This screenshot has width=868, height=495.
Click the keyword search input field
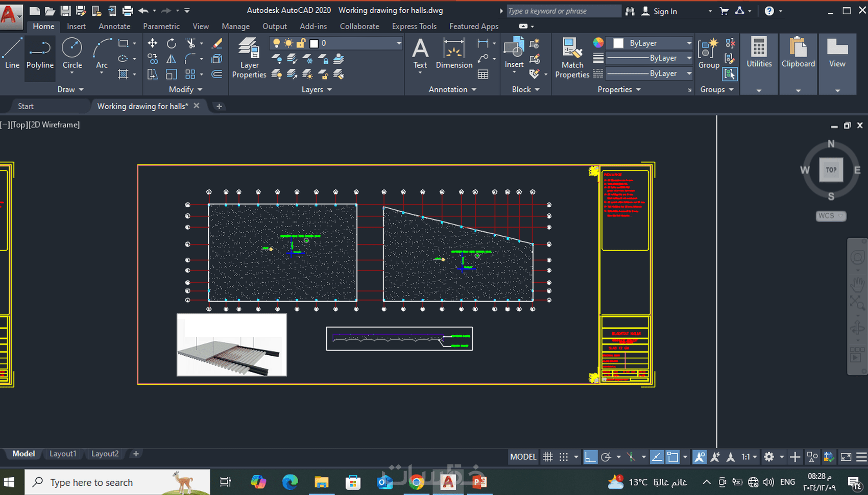(562, 11)
